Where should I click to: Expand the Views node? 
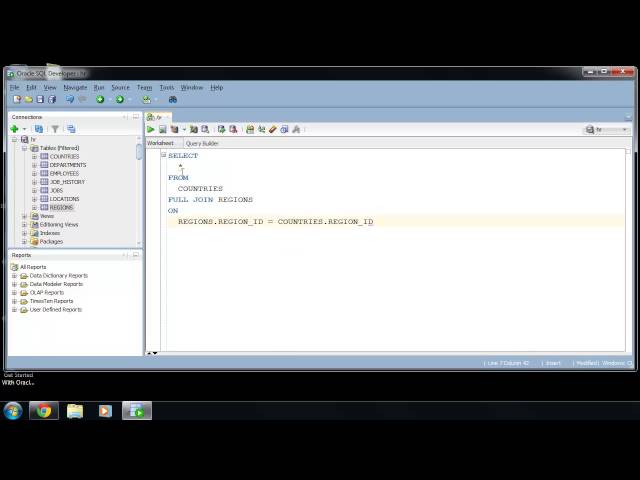[24, 216]
